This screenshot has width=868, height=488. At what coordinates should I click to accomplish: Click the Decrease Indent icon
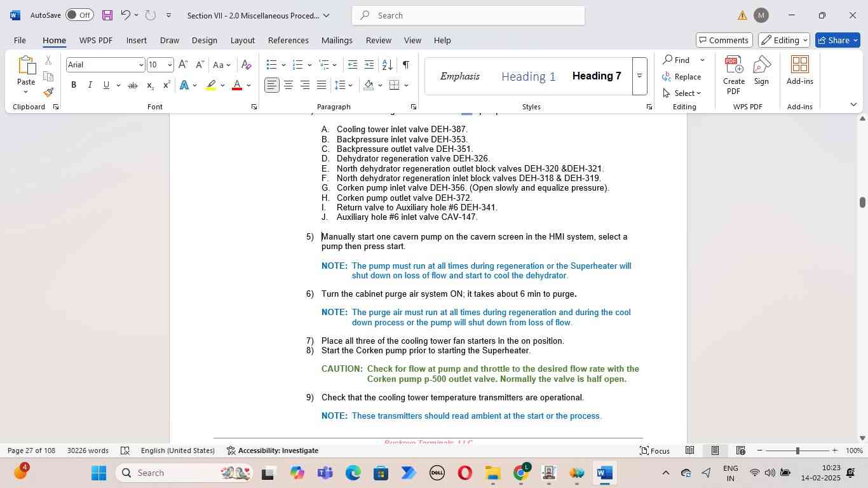(353, 65)
